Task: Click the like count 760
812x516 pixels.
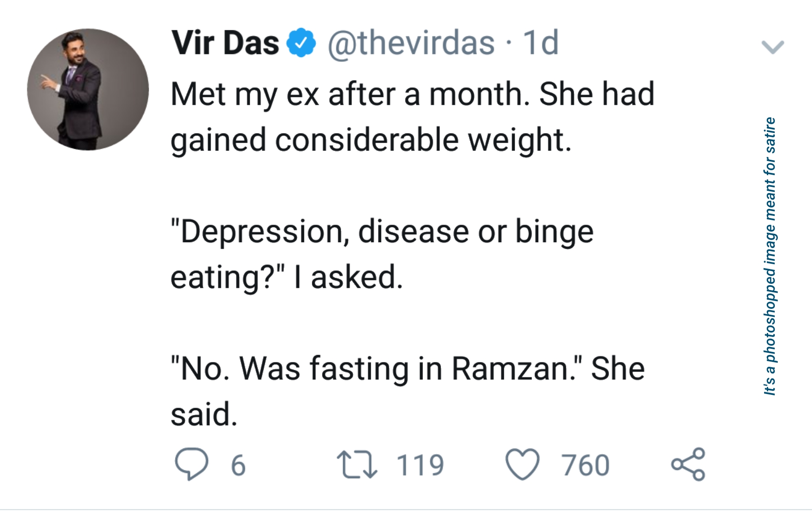Action: (586, 465)
